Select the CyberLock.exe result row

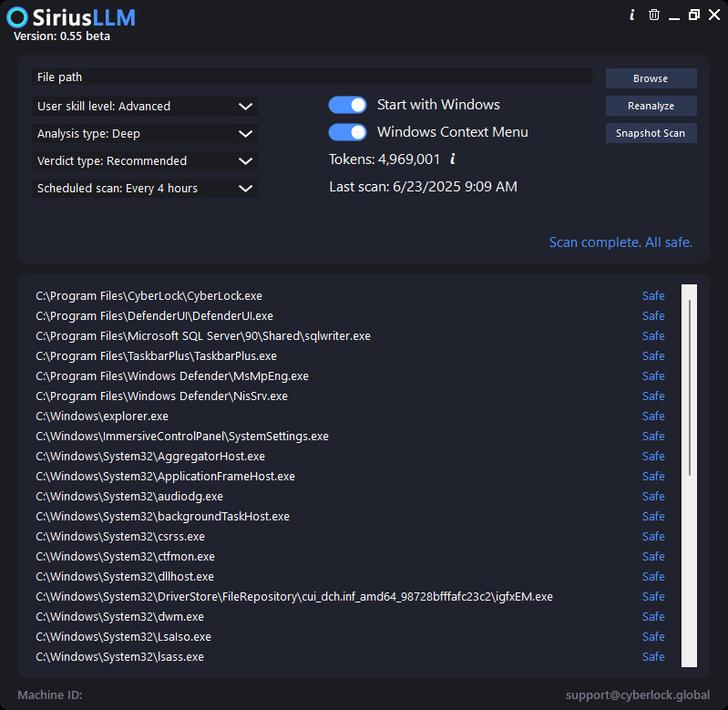(x=350, y=296)
